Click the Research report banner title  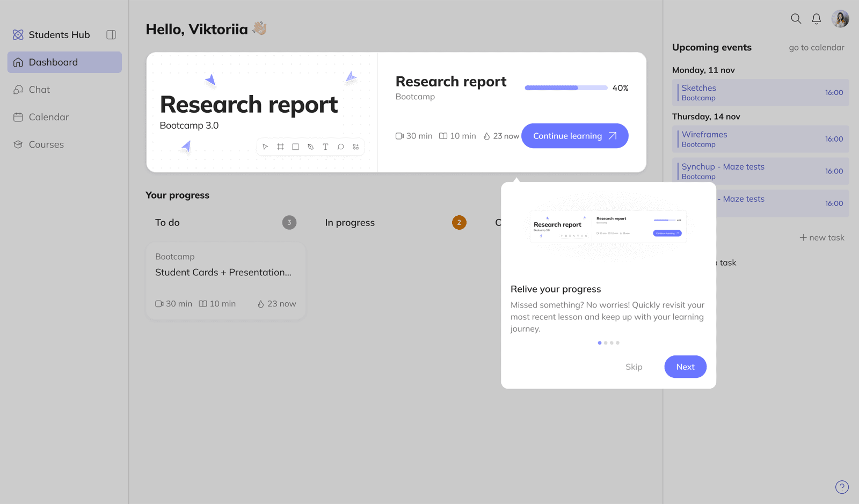(x=249, y=105)
